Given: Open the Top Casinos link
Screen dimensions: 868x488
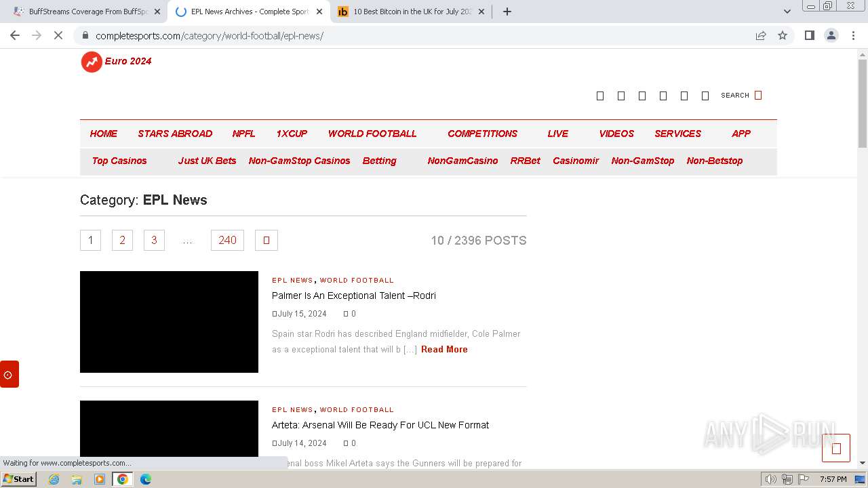Looking at the screenshot, I should coord(119,161).
